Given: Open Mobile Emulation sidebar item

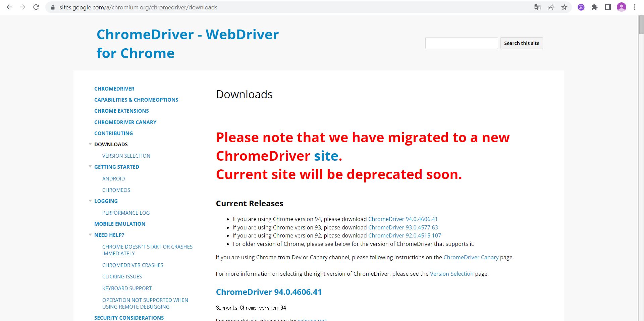Looking at the screenshot, I should pos(120,224).
